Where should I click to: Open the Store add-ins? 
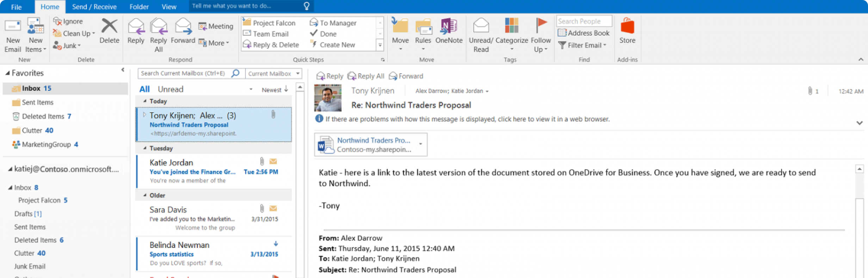coord(627,31)
